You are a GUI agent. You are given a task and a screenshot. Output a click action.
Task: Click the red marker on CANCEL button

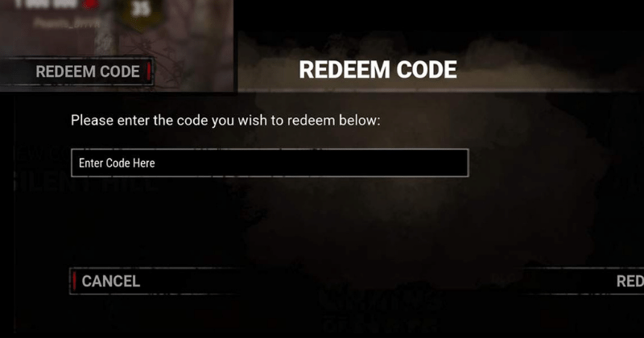pos(74,281)
